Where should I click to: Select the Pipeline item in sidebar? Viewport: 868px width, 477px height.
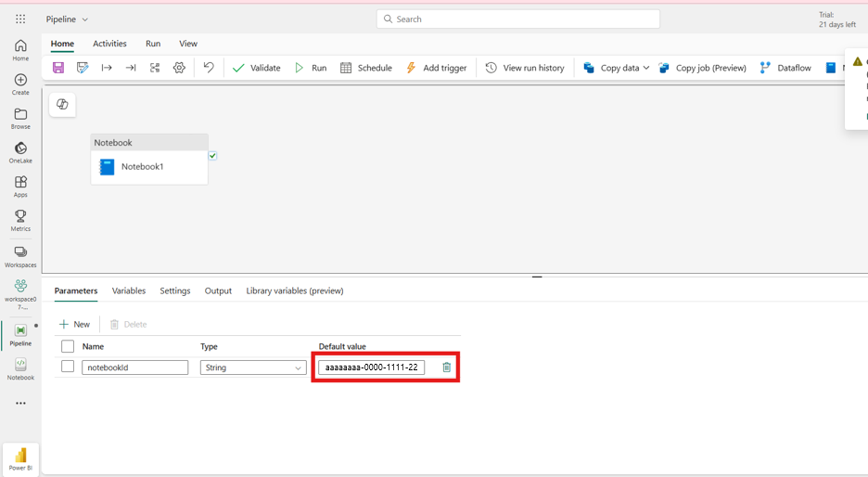click(20, 335)
